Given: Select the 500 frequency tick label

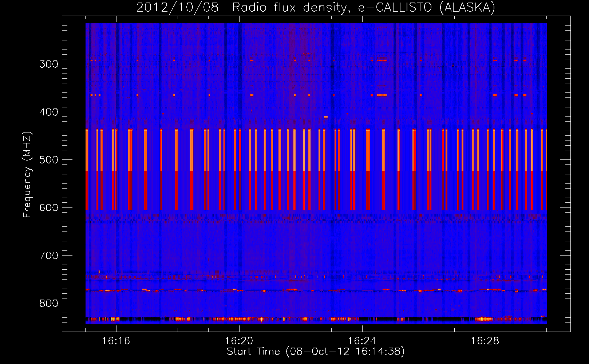Looking at the screenshot, I should (49, 160).
